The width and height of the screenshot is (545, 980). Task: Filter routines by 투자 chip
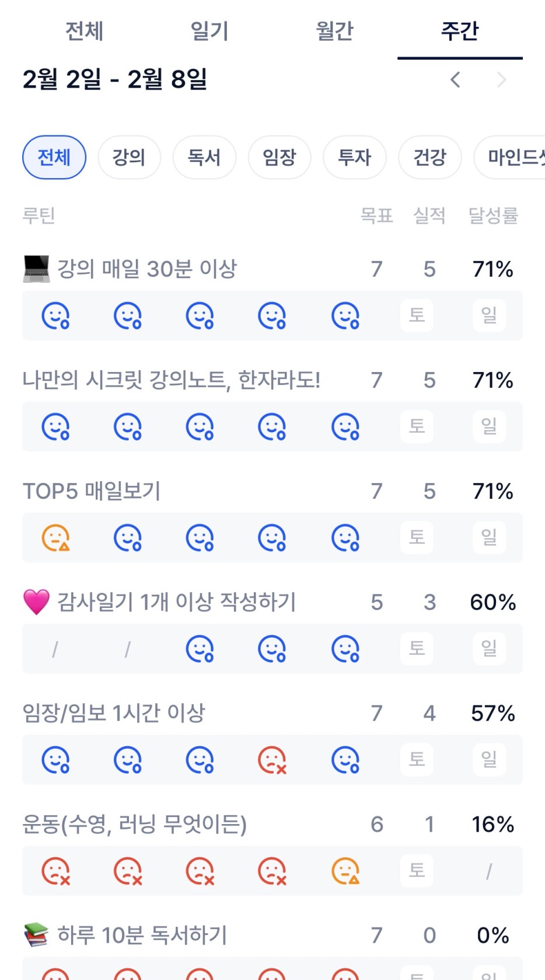tap(355, 157)
